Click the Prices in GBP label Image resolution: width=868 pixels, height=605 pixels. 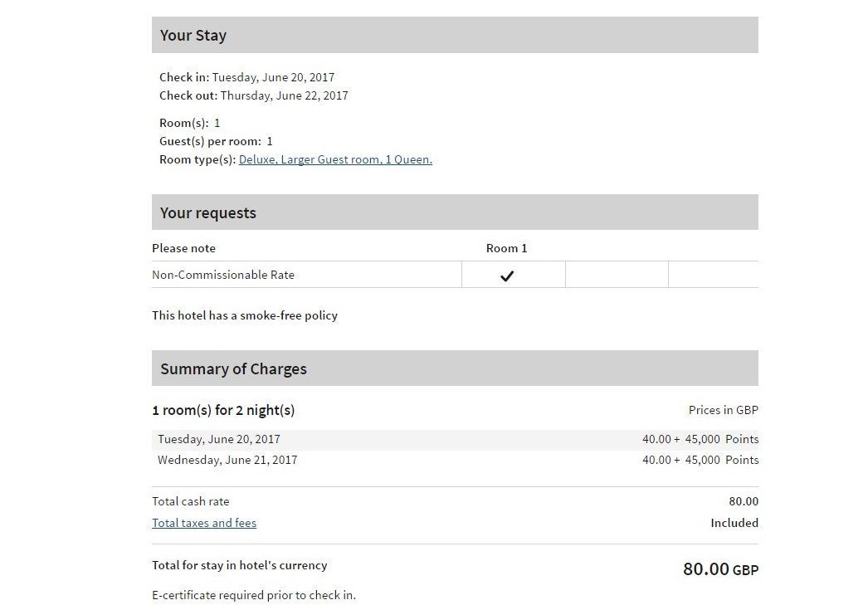pos(723,410)
